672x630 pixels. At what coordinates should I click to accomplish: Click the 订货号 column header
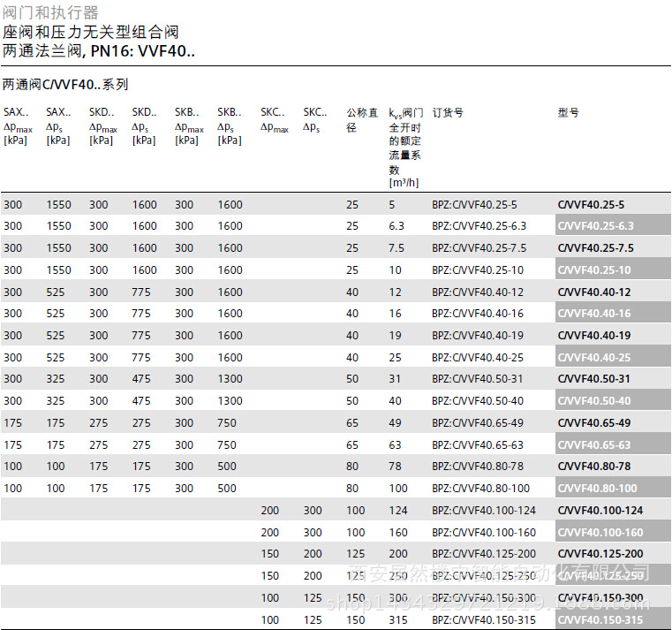[447, 113]
